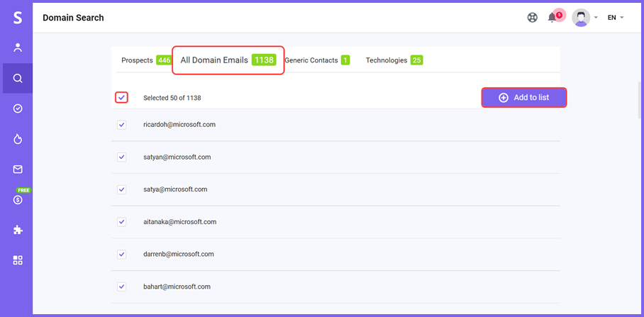Screen dimensions: 644x317
Task: Toggle the select-all checkbox next to Selected 50
Action: (x=121, y=98)
